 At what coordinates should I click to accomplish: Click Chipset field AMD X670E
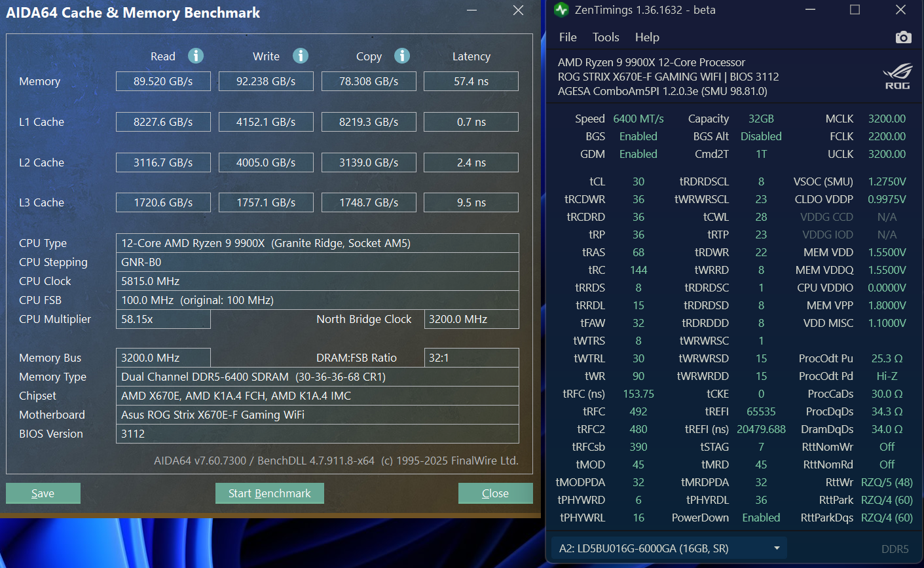pyautogui.click(x=318, y=396)
